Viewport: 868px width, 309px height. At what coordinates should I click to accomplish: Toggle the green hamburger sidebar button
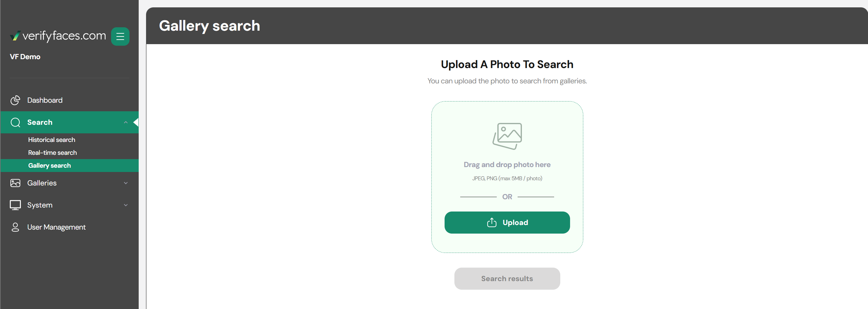(x=120, y=36)
